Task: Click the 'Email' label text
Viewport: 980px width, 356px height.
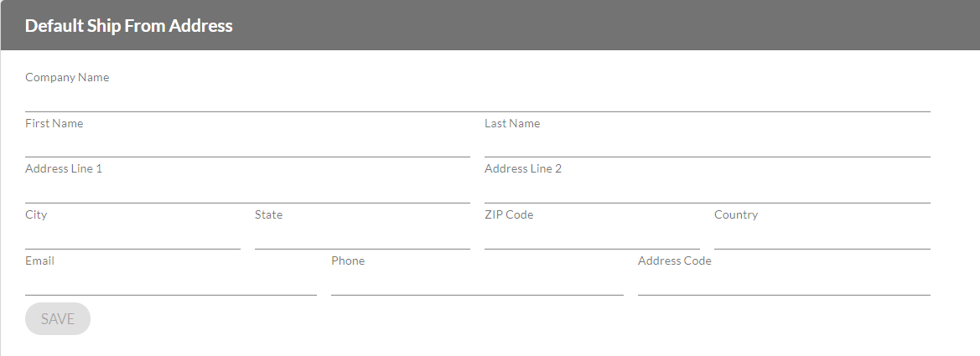Action: (x=39, y=261)
